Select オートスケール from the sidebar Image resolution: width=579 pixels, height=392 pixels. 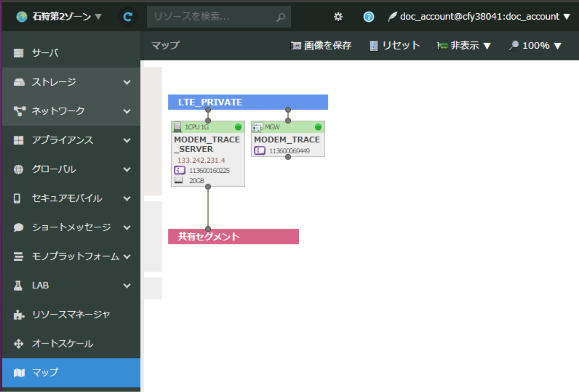[x=62, y=344]
